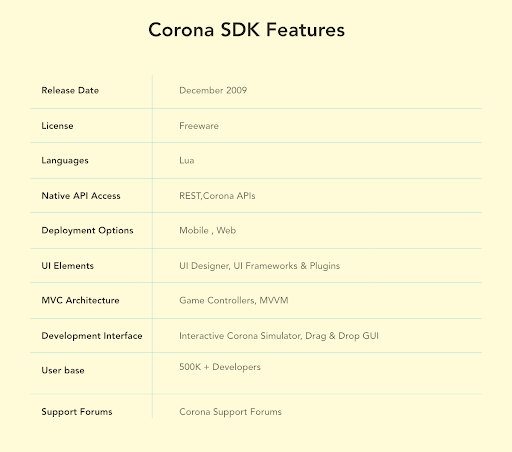This screenshot has height=452, width=512.
Task: Click the Freeware license value
Action: pos(199,126)
